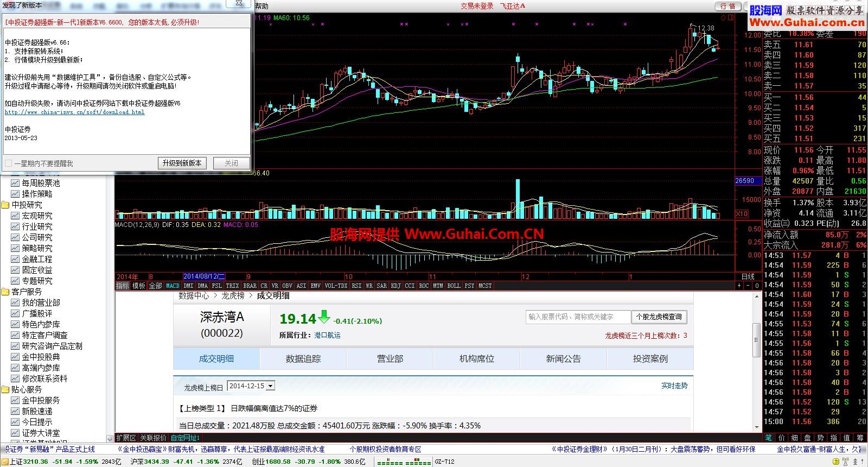The width and height of the screenshot is (868, 467).
Task: Select 筹 tab in tick panel
Action: tap(860, 438)
